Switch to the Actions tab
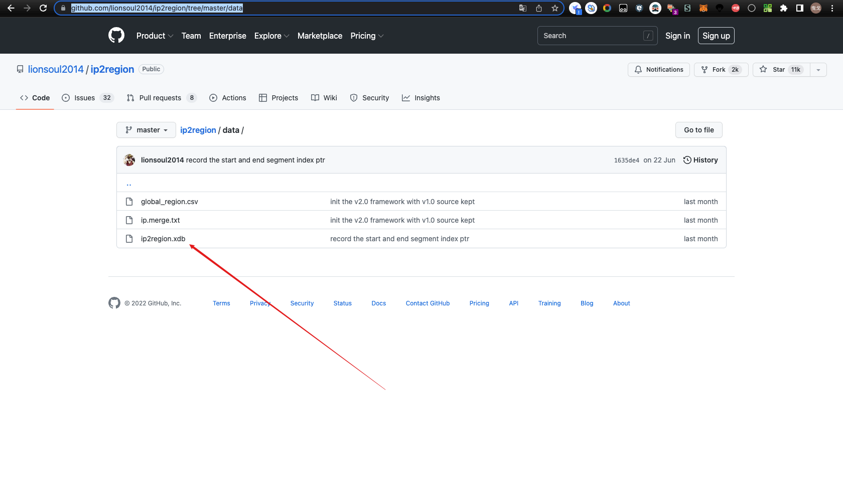Viewport: 843px width, 504px height. [227, 98]
